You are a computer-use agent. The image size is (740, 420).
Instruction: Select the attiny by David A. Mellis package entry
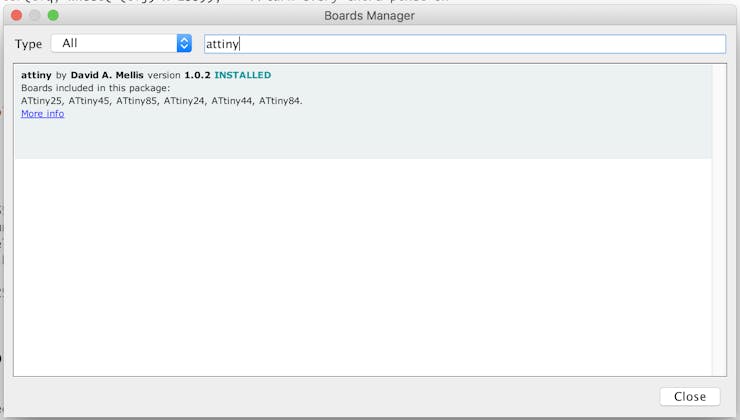(x=363, y=112)
